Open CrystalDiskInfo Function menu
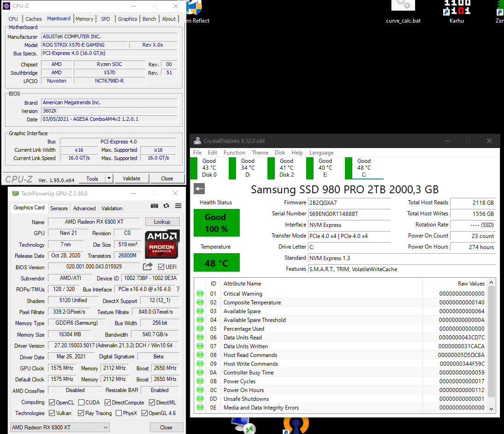Viewport: 504px width, 434px height. coord(234,153)
